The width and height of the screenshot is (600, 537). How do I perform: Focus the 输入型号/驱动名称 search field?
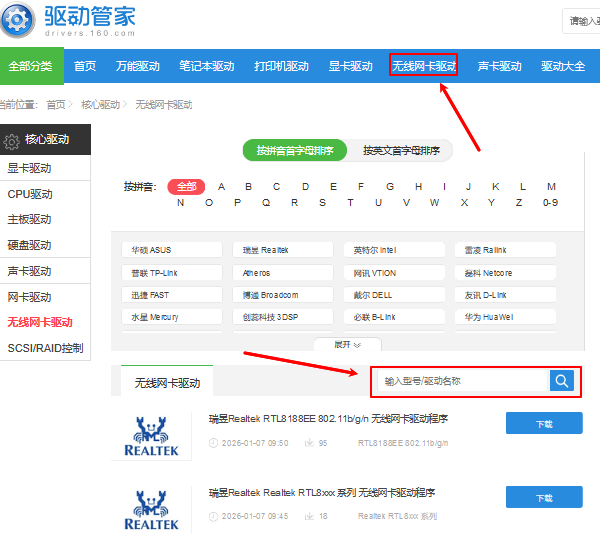tap(464, 381)
